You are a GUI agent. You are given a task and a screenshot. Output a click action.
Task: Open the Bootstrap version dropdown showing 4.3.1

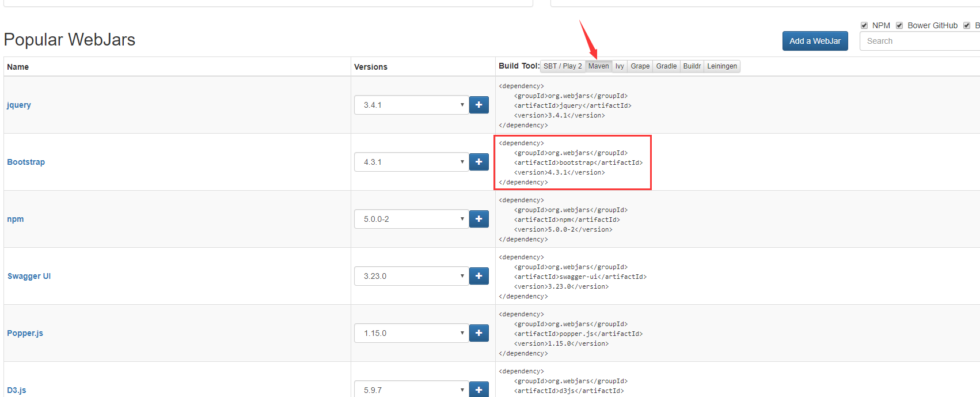(411, 162)
